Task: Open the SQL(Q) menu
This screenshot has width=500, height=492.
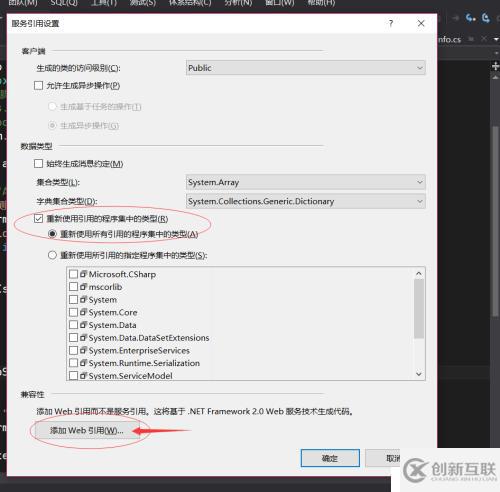Action: click(x=64, y=3)
